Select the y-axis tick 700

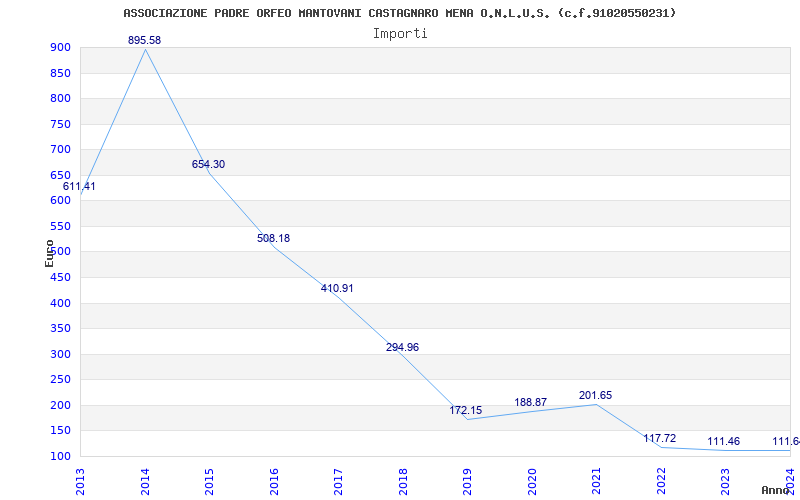click(x=60, y=149)
